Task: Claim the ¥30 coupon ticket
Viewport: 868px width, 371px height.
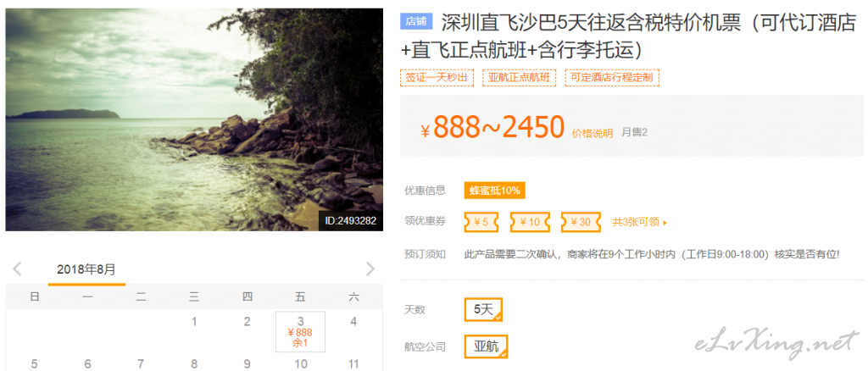Action: click(581, 222)
